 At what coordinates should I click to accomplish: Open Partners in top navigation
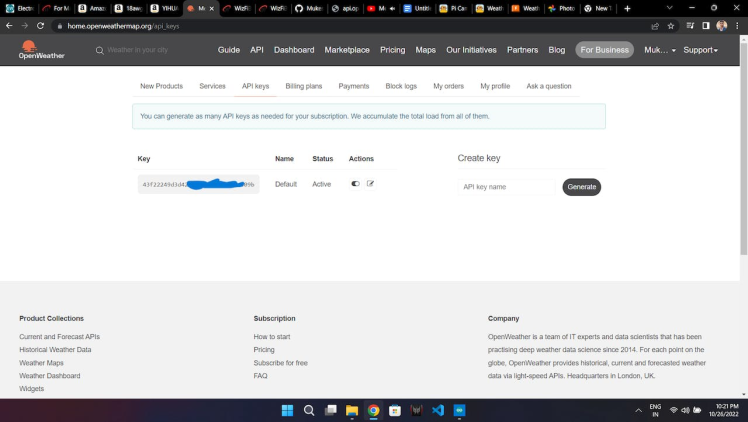click(x=522, y=50)
